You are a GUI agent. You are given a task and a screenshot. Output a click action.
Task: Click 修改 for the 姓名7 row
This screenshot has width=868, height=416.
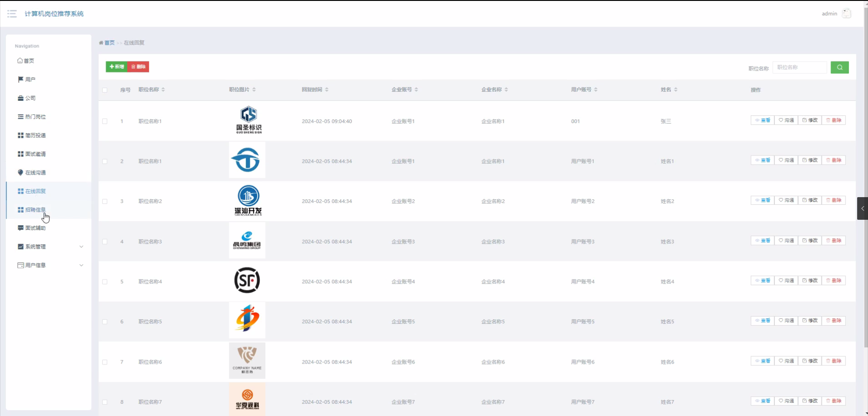point(810,401)
